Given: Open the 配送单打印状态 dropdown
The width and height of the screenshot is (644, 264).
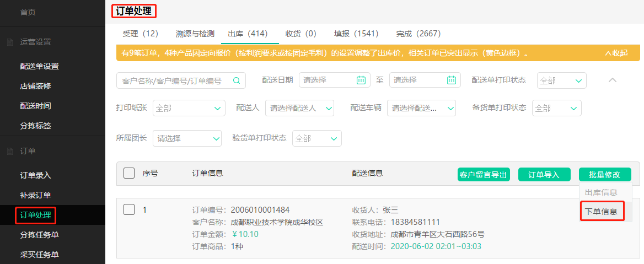Looking at the screenshot, I should point(561,80).
